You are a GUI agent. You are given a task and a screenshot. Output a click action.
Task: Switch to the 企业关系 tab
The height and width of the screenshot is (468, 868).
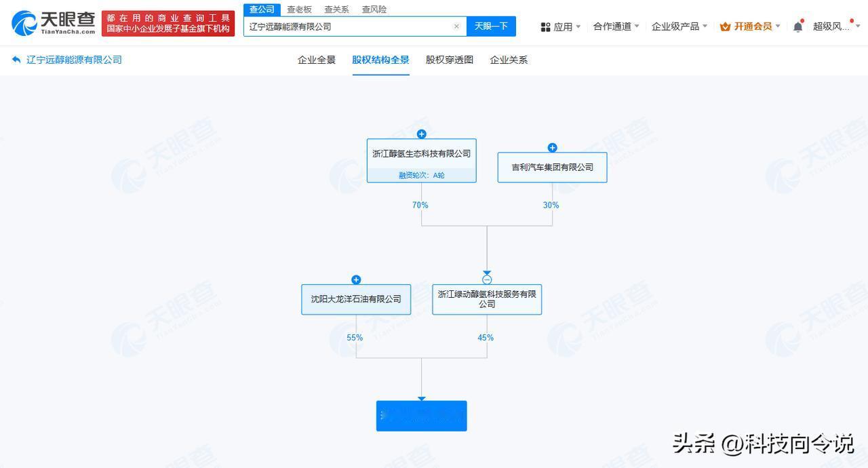pos(509,60)
